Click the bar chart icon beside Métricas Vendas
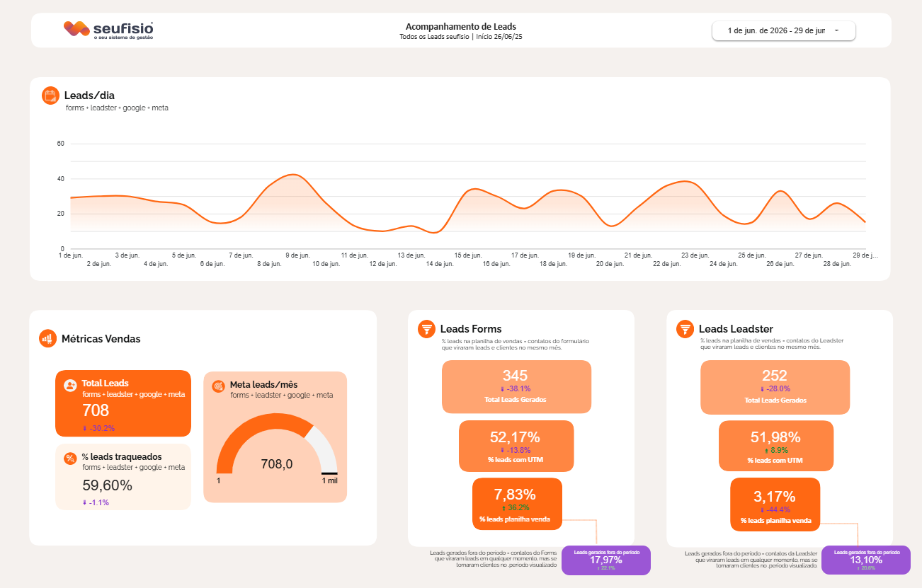Screen dimensions: 922x588 tap(47, 339)
